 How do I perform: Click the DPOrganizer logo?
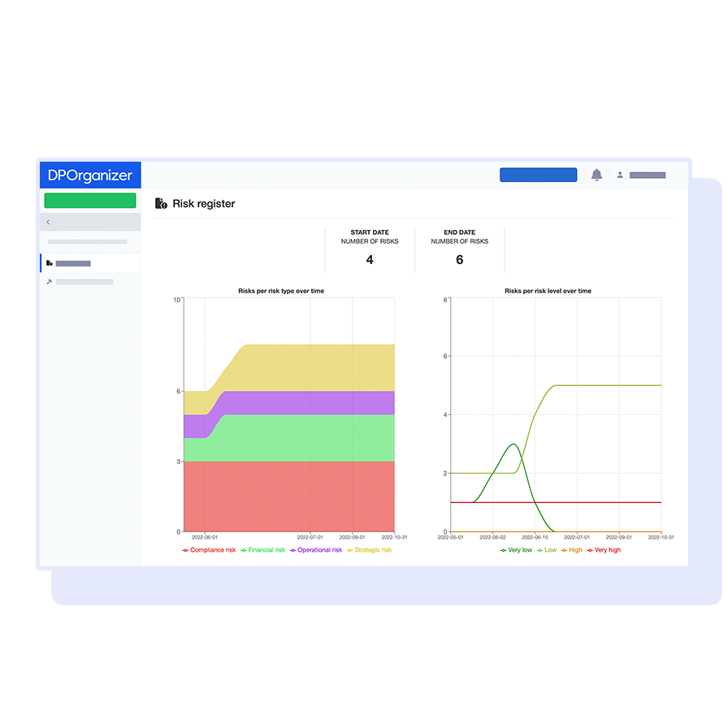(x=90, y=175)
